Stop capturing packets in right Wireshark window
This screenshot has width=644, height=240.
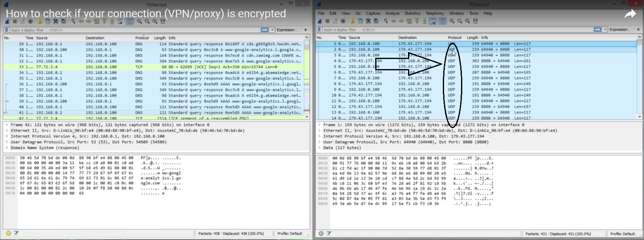327,21
